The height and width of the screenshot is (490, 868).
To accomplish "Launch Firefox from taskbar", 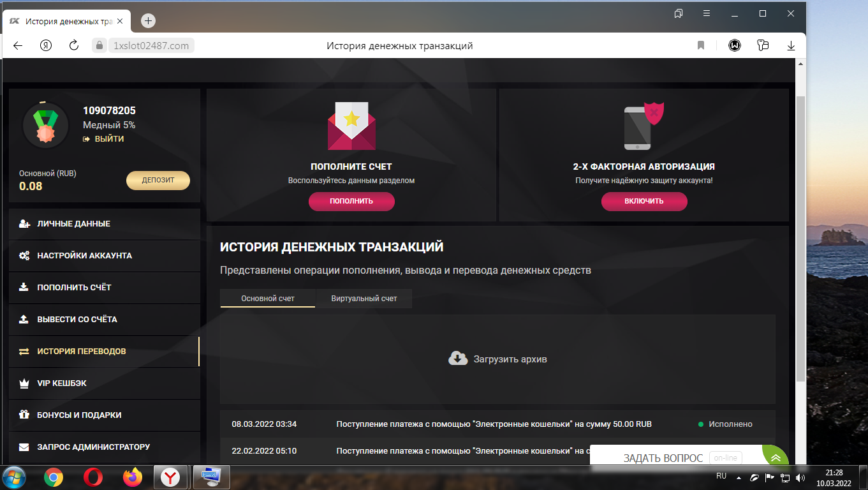I will 133,477.
